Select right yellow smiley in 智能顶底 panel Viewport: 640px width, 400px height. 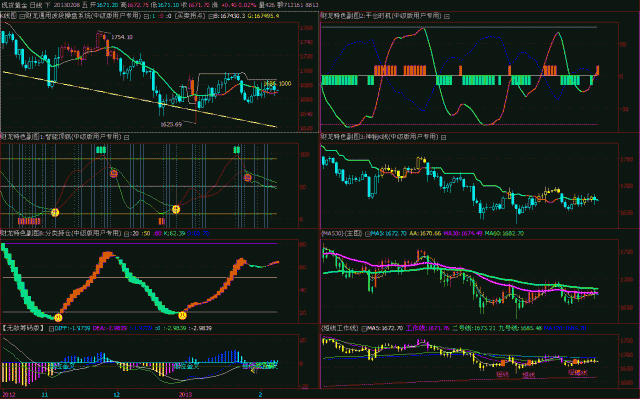click(176, 209)
